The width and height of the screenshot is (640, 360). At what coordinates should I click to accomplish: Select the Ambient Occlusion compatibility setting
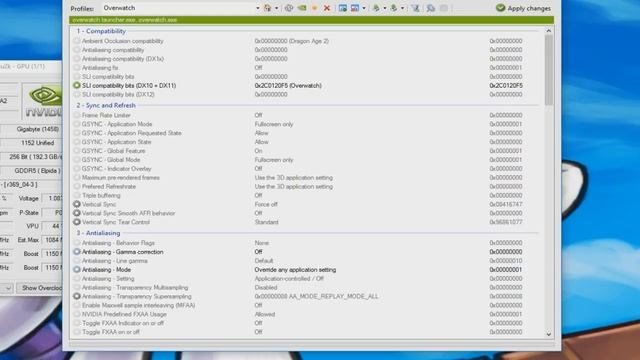click(x=122, y=41)
